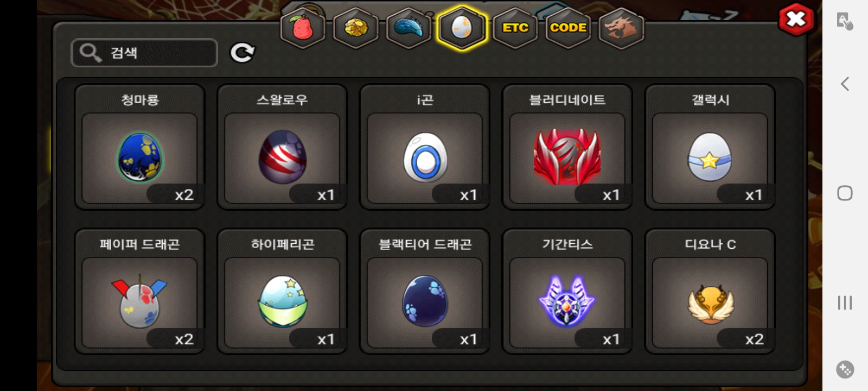Open the fruit food category tab
Screen dimensions: 868x391
(303, 28)
